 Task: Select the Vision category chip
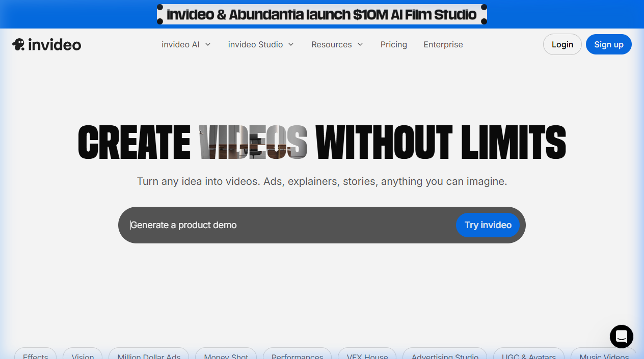pyautogui.click(x=83, y=355)
